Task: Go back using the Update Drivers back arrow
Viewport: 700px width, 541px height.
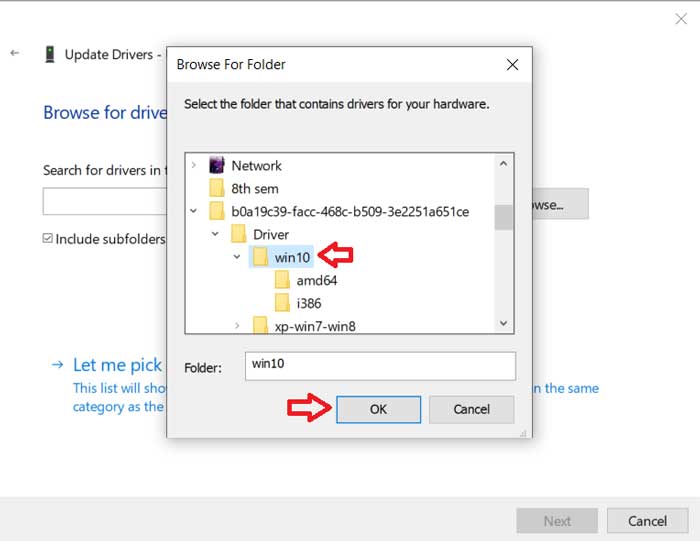Action: tap(15, 53)
